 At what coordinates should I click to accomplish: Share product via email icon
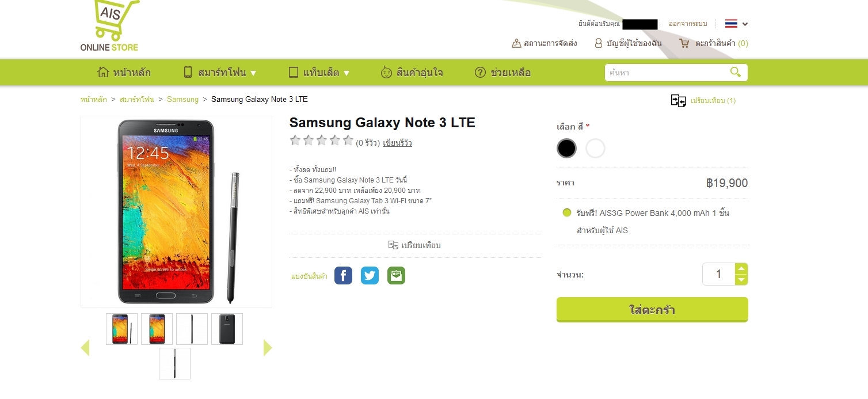(396, 276)
